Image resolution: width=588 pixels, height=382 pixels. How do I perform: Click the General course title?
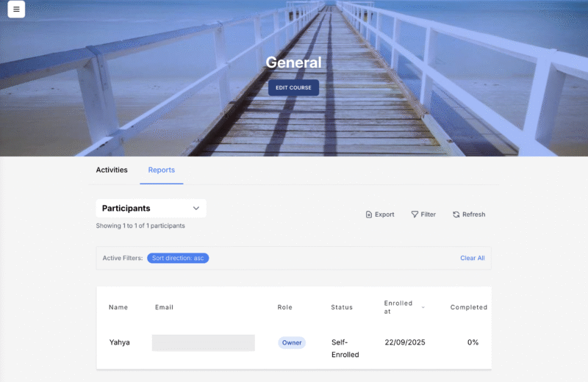tap(293, 62)
